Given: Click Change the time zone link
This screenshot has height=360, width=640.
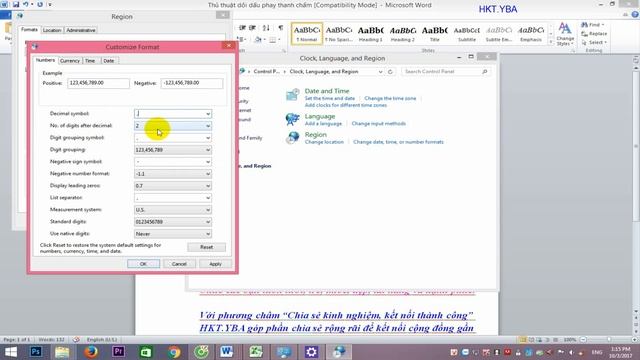Looking at the screenshot, I should coord(390,98).
